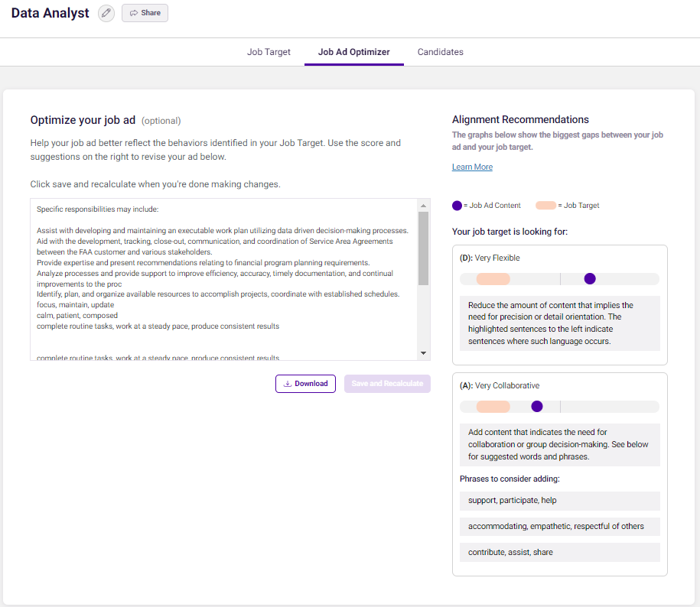Select the phrase 'contribute, assist, share'

click(x=560, y=553)
